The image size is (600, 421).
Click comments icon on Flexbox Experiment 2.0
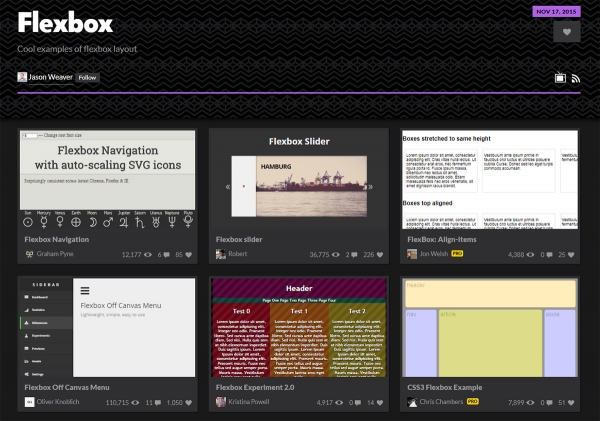point(354,402)
